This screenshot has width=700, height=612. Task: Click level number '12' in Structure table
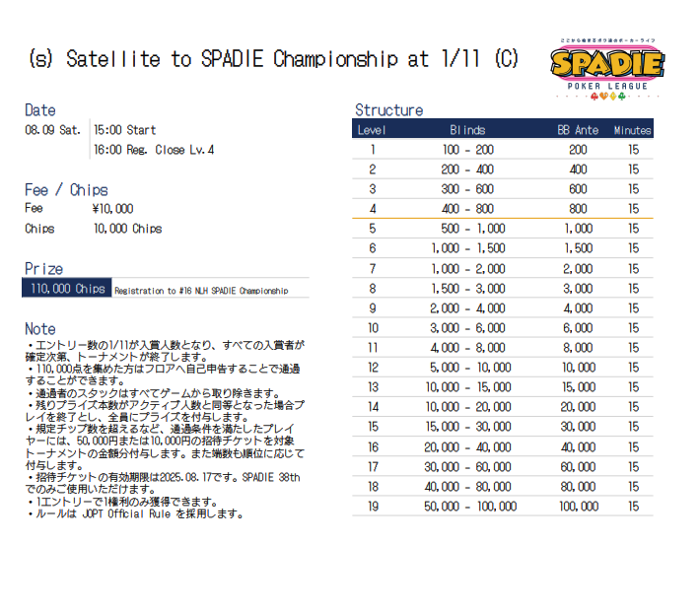pos(373,368)
